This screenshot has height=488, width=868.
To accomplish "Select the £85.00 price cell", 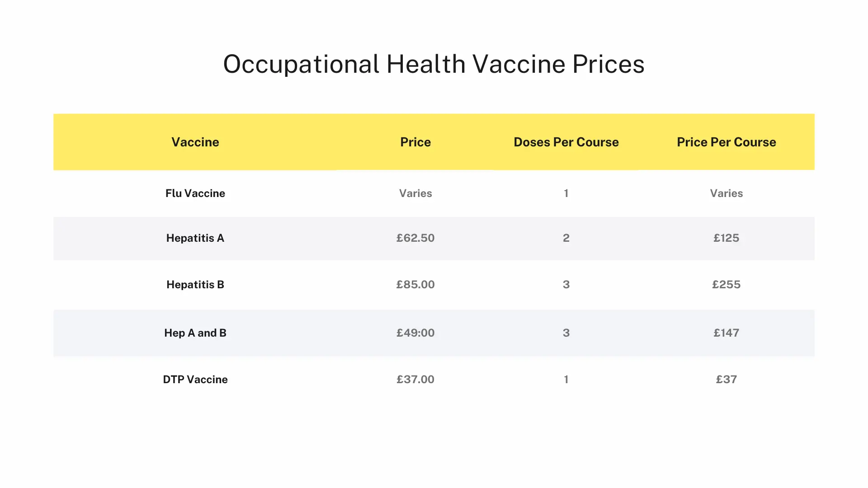I will pyautogui.click(x=415, y=285).
